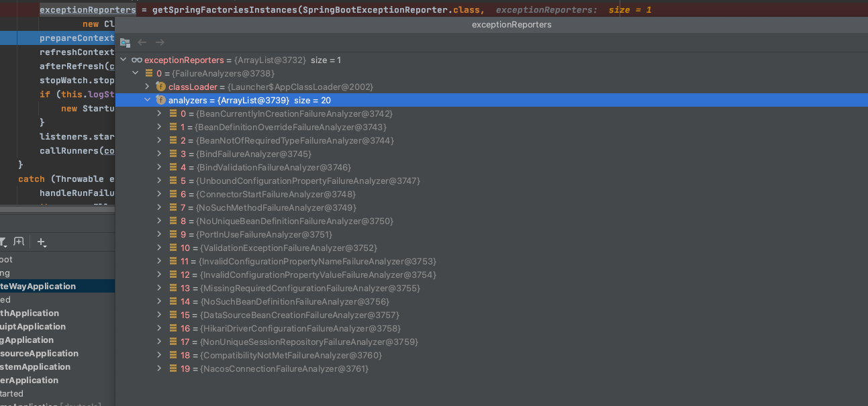Image resolution: width=868 pixels, height=406 pixels.
Task: Expand the classLoader field node
Action: [147, 87]
